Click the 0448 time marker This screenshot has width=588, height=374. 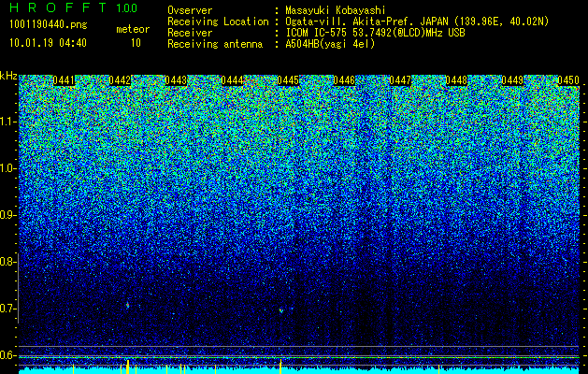(456, 80)
